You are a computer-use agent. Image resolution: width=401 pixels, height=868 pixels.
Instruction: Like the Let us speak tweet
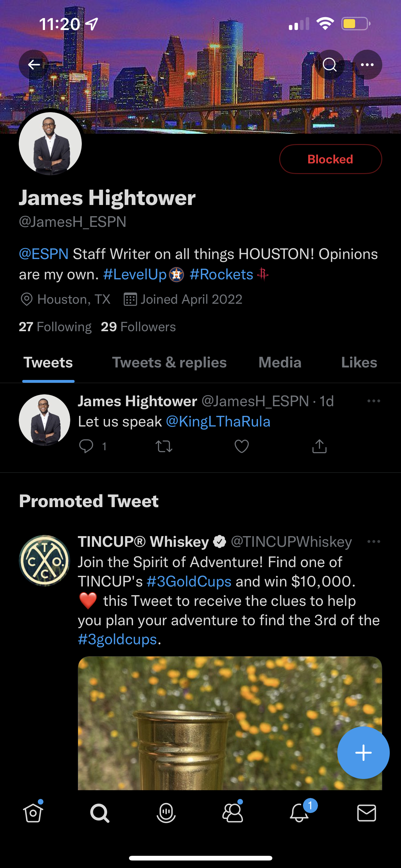[241, 446]
